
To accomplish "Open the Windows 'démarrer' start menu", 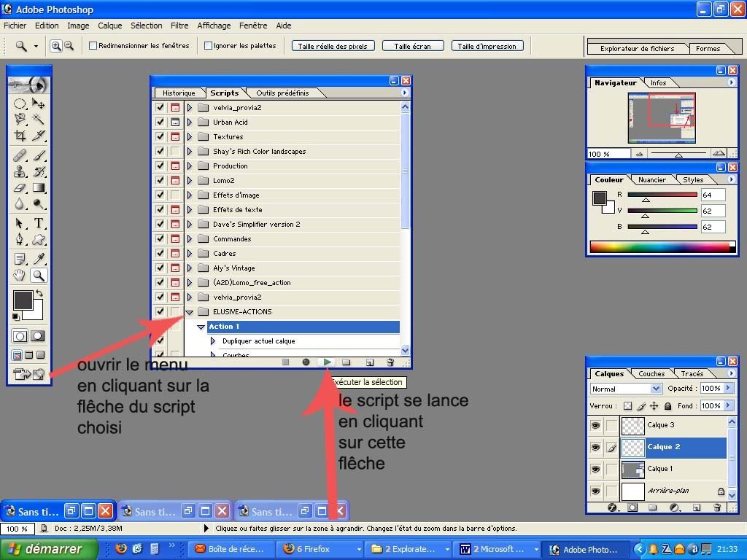I will click(49, 549).
